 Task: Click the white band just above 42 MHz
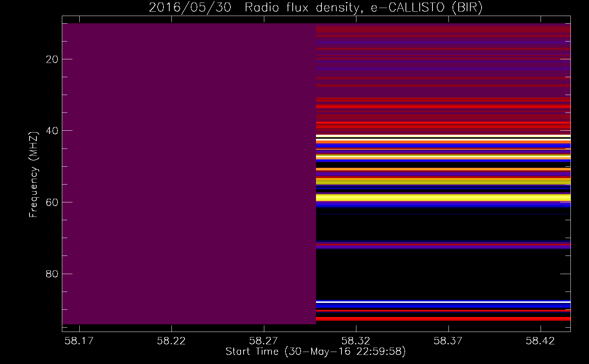[443, 136]
